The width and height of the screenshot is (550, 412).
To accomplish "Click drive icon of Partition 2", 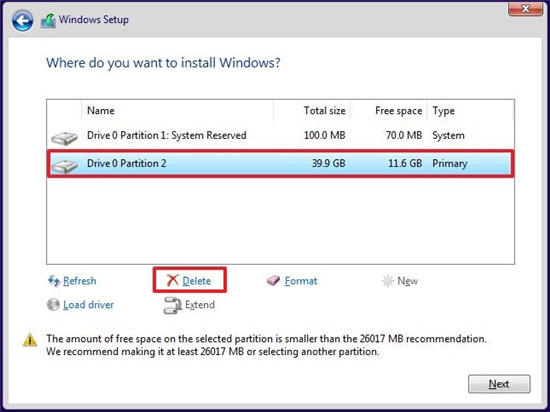I will click(64, 166).
